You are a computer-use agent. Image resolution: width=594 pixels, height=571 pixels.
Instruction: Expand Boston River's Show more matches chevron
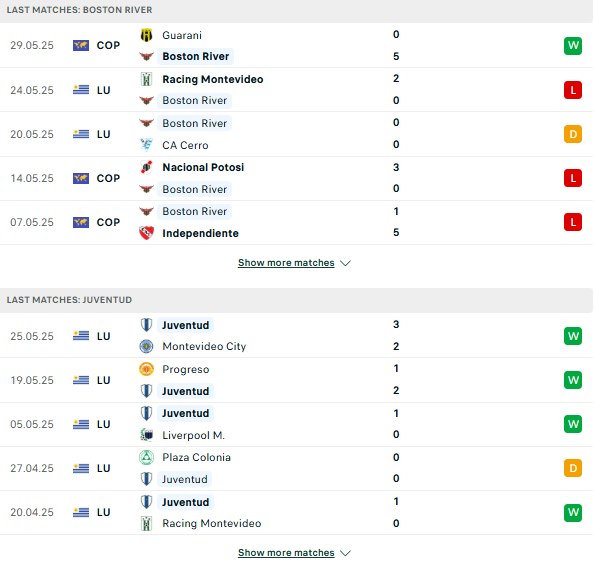pos(345,263)
